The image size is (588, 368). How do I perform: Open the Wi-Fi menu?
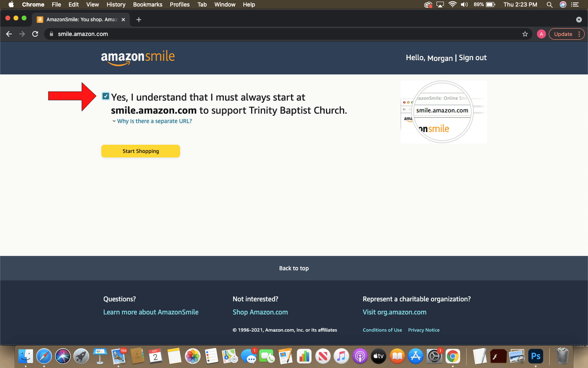pos(452,5)
